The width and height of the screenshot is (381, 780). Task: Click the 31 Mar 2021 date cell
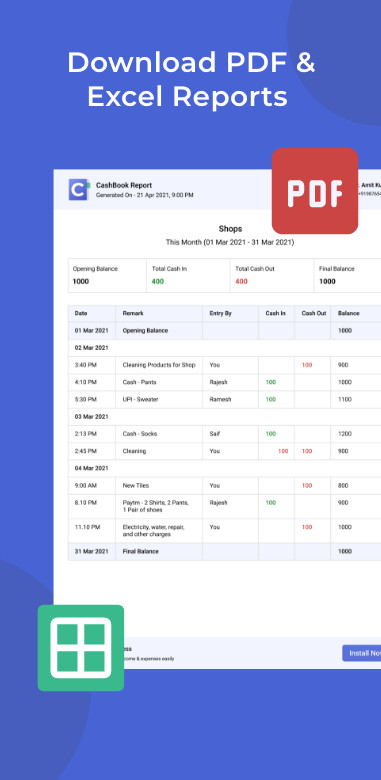(x=92, y=551)
